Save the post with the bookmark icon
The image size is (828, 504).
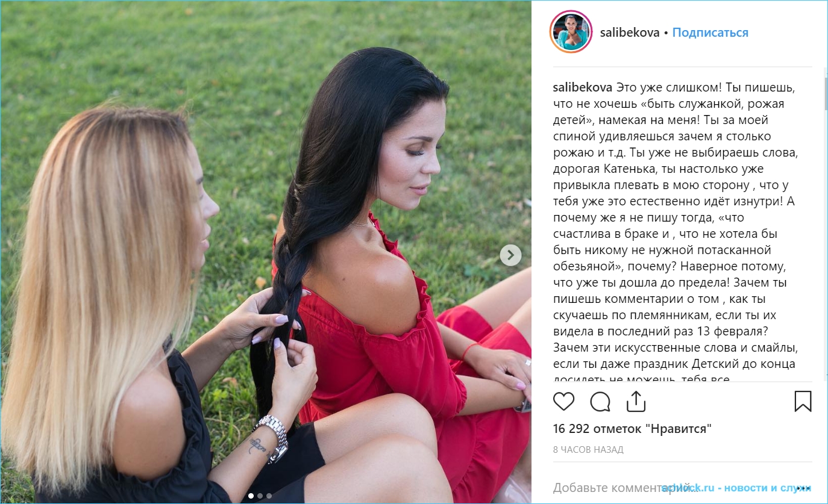click(803, 401)
